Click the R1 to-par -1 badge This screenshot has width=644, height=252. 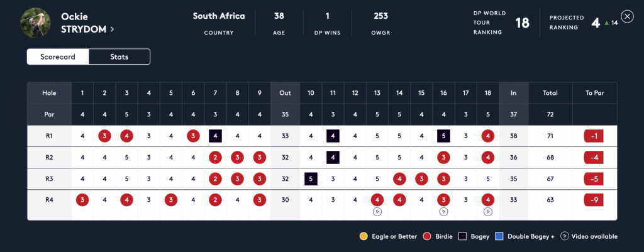594,135
